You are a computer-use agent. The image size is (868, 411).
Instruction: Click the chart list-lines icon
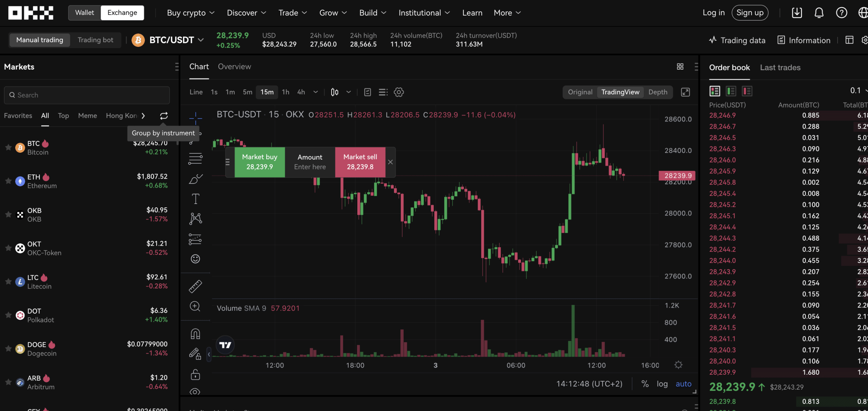tap(383, 92)
